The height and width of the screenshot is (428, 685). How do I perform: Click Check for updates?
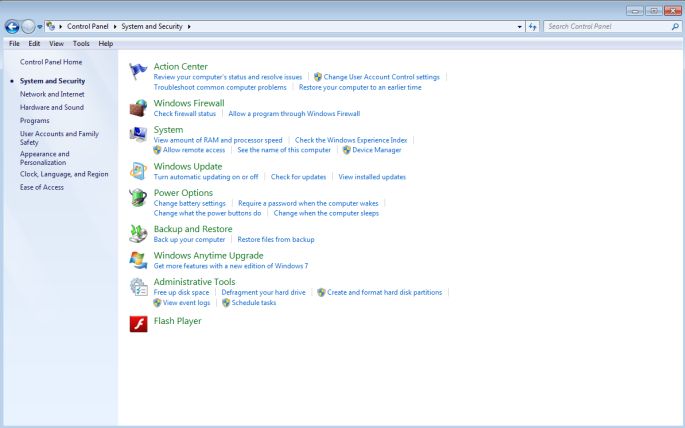tap(298, 177)
